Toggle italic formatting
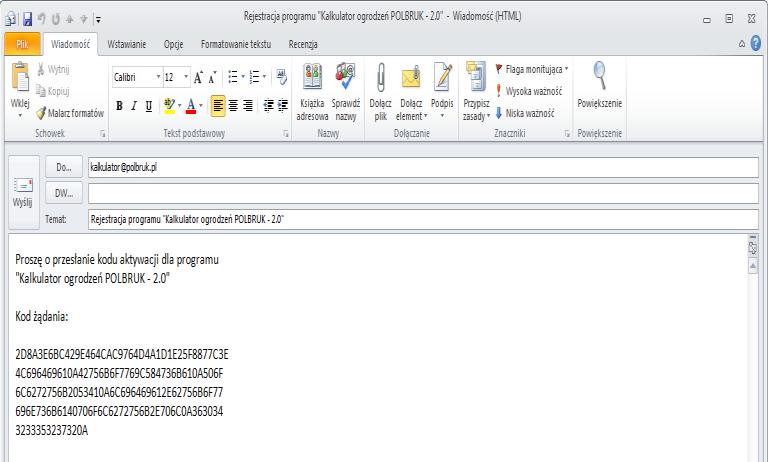This screenshot has height=462, width=768. coord(134,106)
